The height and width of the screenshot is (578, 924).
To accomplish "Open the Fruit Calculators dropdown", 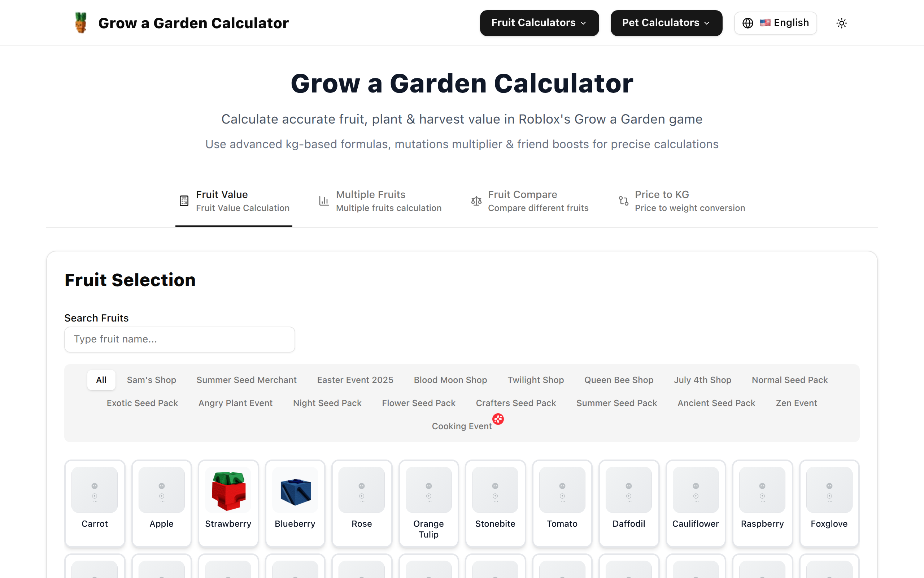I will tap(539, 23).
